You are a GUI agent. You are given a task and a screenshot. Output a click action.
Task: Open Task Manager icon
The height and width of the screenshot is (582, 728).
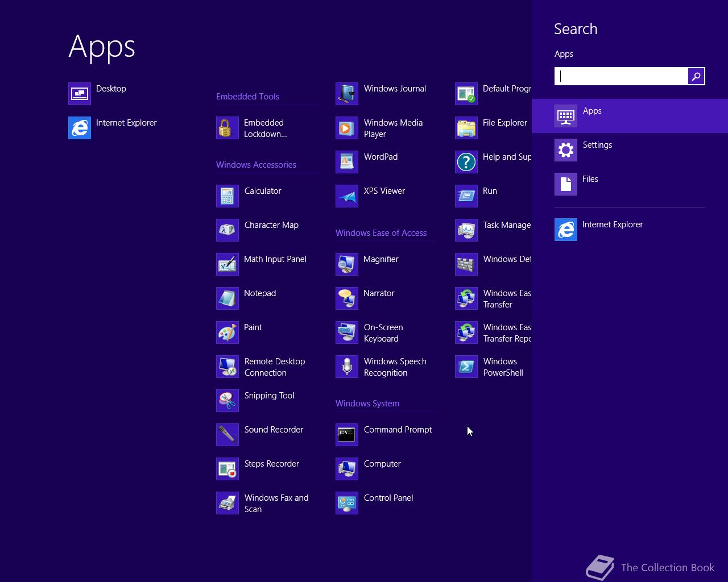point(466,230)
